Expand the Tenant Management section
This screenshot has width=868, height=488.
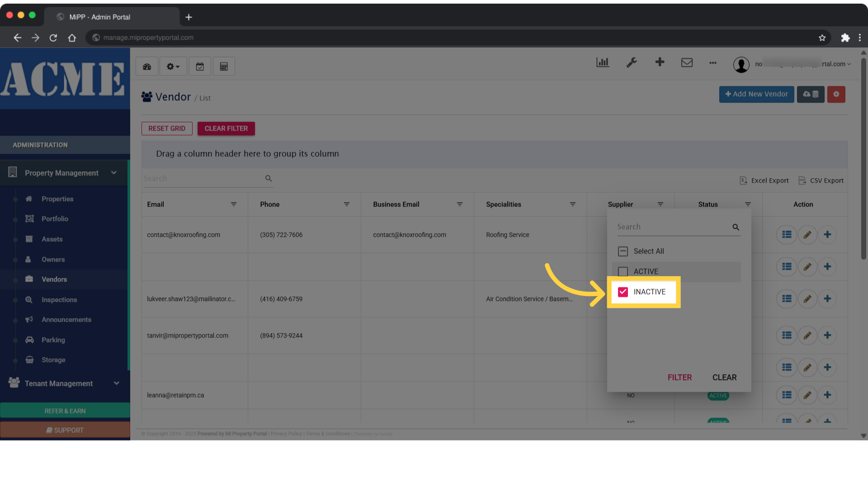pos(116,383)
